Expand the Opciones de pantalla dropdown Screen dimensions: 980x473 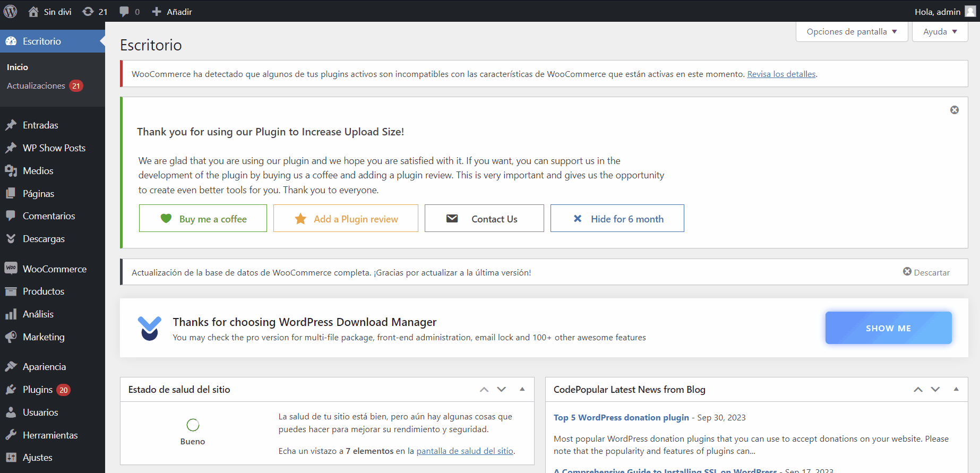(x=852, y=32)
